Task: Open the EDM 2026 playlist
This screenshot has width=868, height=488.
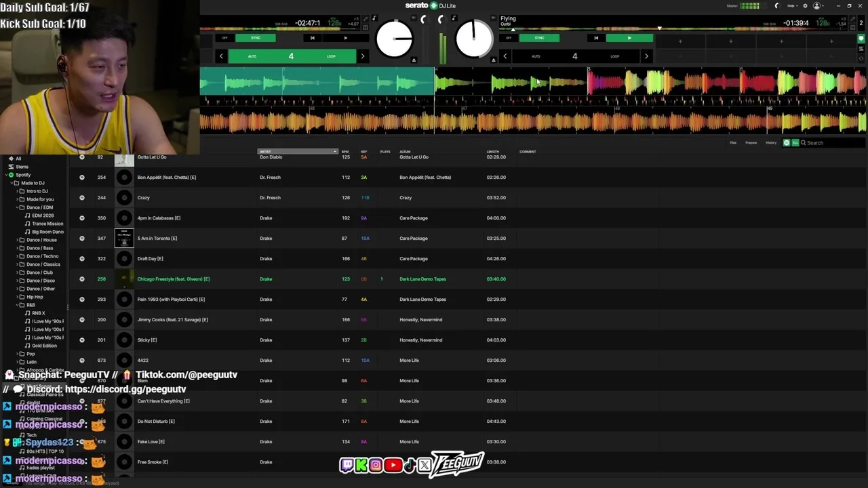Action: [x=43, y=216]
